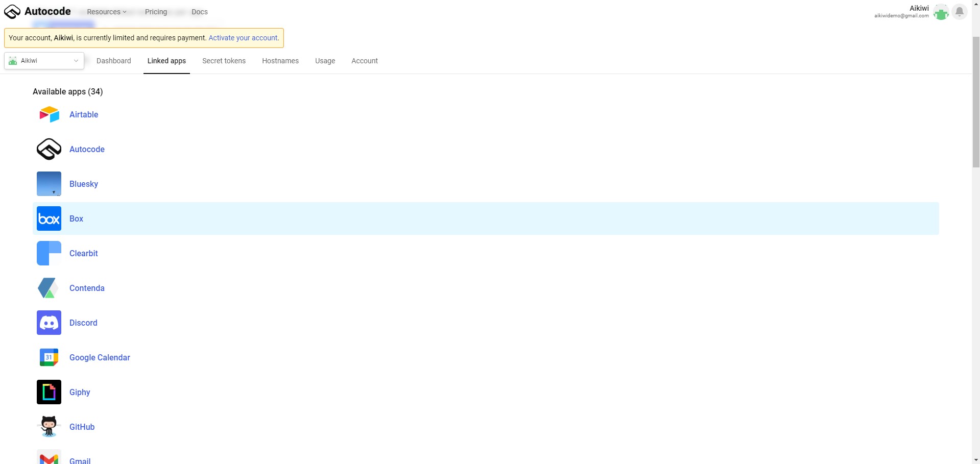
Task: Open the Pricing page
Action: pyautogui.click(x=156, y=12)
